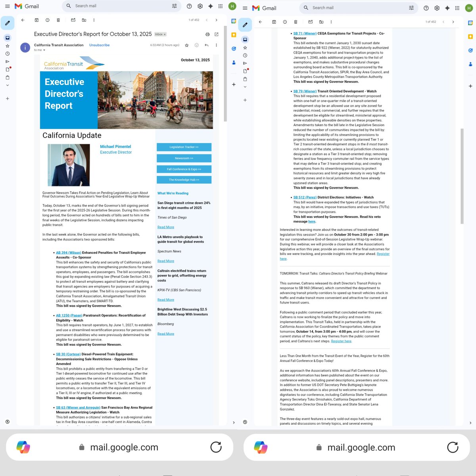476x476 pixels.
Task: Open Drafts in left Gmail sidebar
Action: tap(7, 69)
